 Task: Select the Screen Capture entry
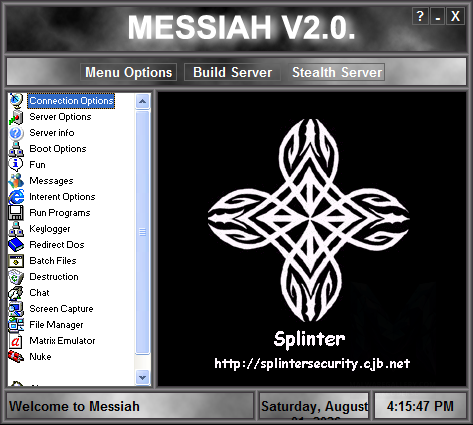61,309
